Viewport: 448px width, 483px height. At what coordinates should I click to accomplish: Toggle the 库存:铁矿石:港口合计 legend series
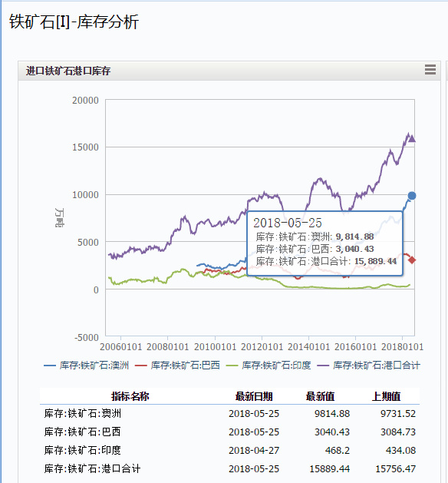coord(369,366)
